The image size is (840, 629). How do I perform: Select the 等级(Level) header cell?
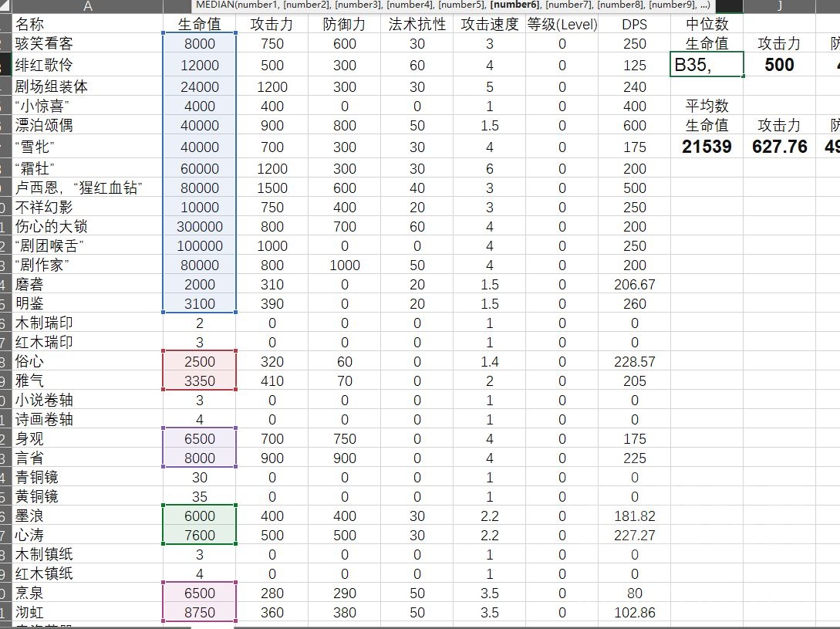(x=562, y=24)
